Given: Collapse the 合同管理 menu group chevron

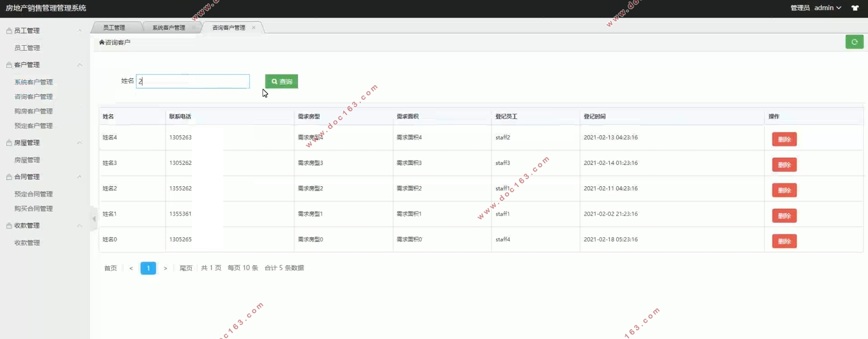Looking at the screenshot, I should [79, 177].
